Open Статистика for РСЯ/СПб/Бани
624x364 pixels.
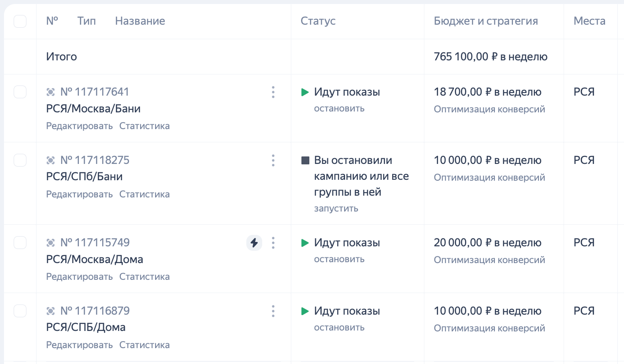click(145, 194)
